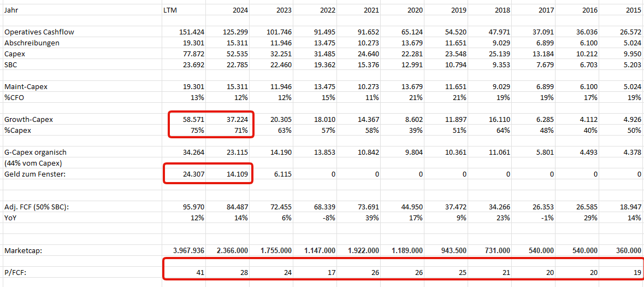Select the LTM P/FCF cell showing 41
This screenshot has height=287, width=644.
pyautogui.click(x=199, y=272)
